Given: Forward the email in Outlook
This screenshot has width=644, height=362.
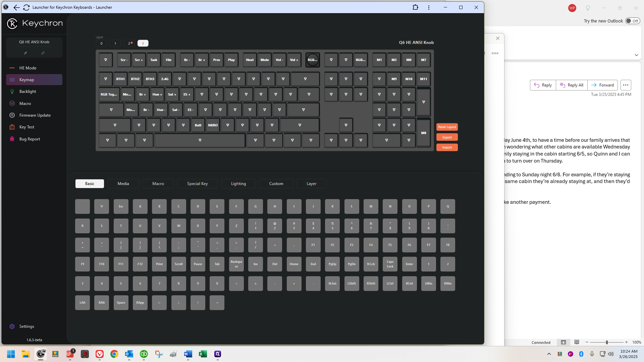Looking at the screenshot, I should coord(602,85).
